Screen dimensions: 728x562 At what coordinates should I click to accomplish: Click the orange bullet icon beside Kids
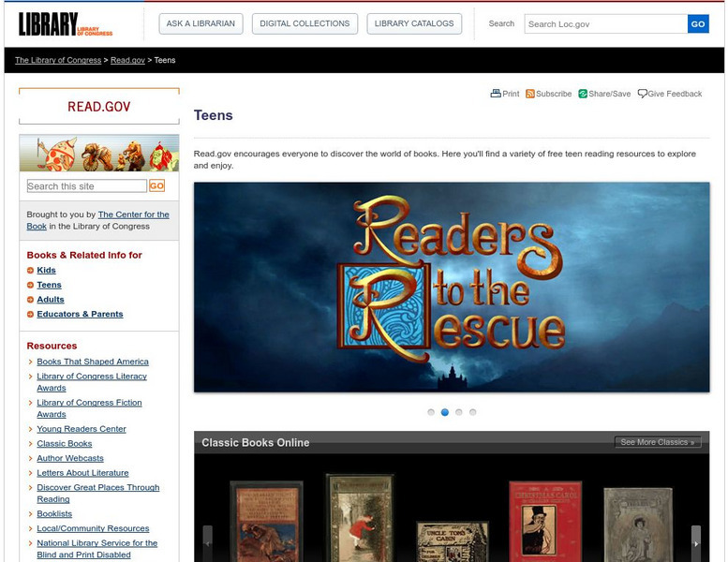[x=30, y=270]
